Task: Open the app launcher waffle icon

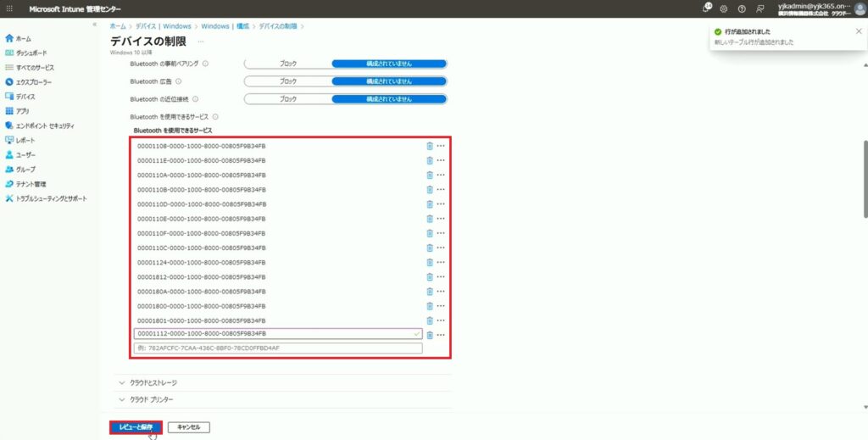Action: pyautogui.click(x=9, y=8)
